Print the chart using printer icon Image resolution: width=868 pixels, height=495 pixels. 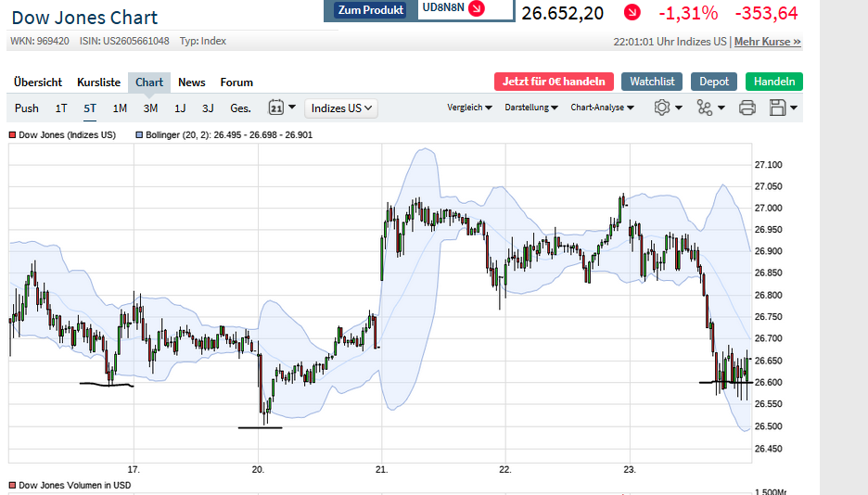point(747,108)
